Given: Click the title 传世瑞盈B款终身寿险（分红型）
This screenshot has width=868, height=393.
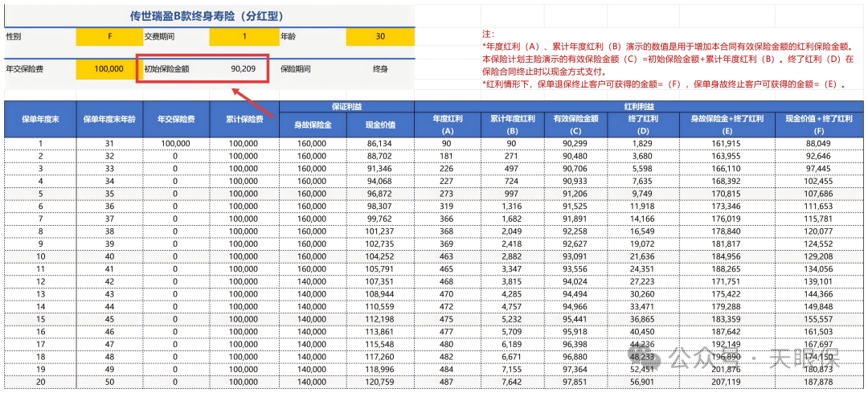Looking at the screenshot, I should point(207,14).
